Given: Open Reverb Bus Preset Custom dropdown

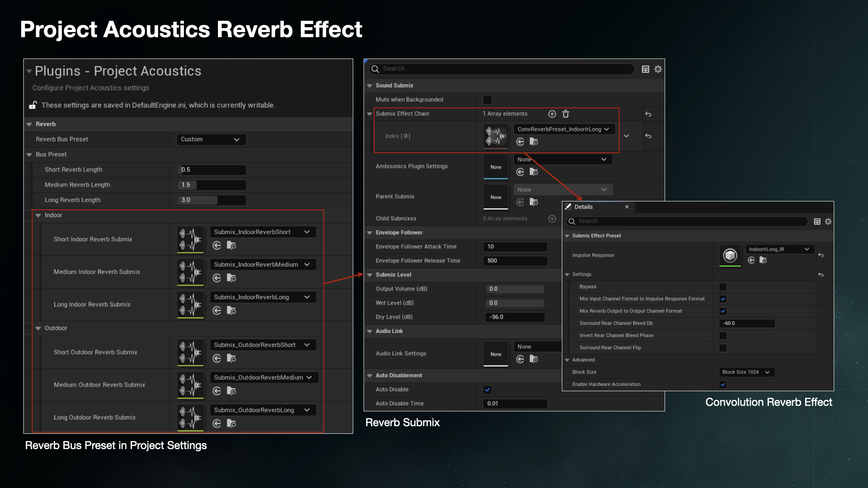Looking at the screenshot, I should [x=211, y=140].
